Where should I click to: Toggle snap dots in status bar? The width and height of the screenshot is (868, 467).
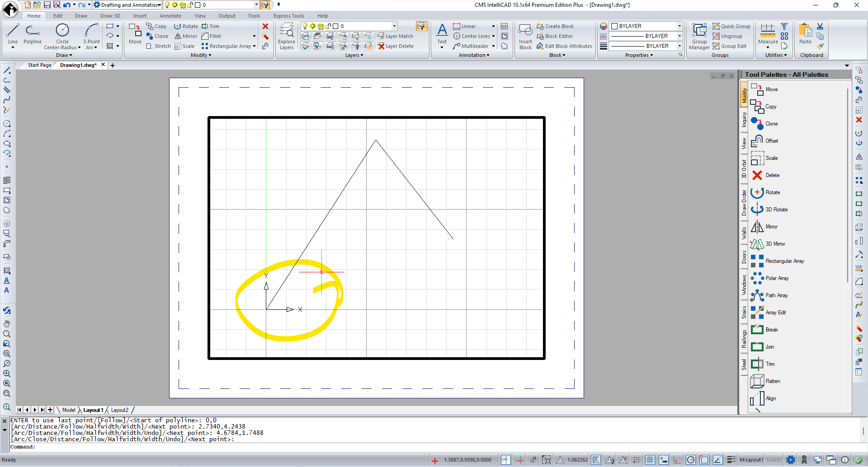(636, 460)
